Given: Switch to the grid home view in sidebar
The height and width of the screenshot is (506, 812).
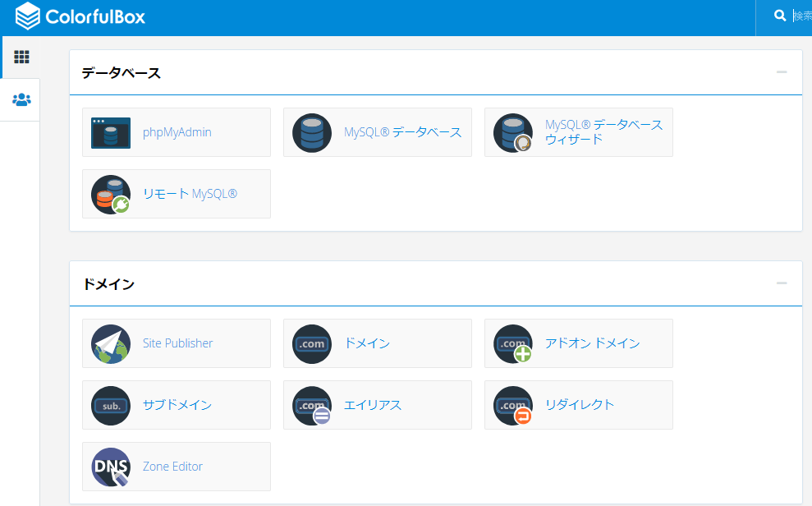Looking at the screenshot, I should [x=21, y=57].
